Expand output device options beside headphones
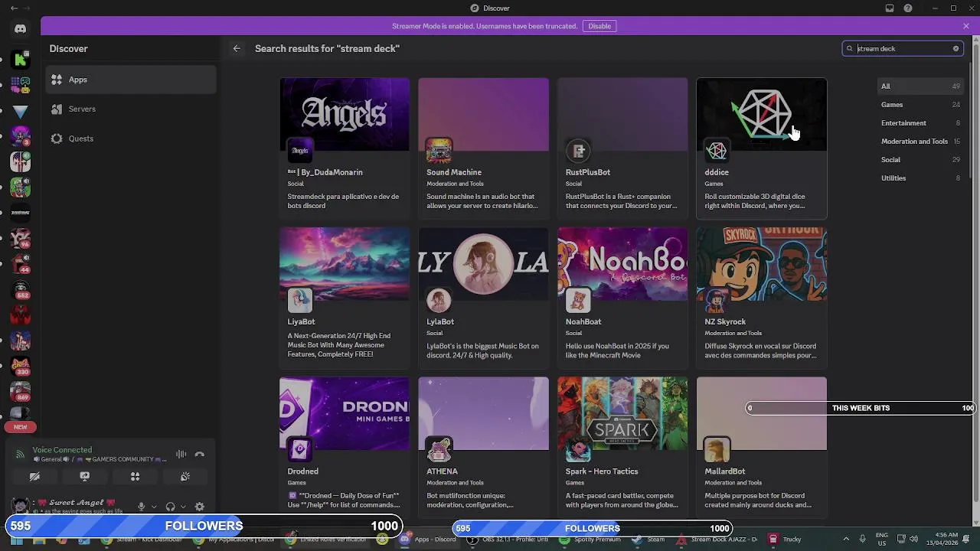 [183, 507]
